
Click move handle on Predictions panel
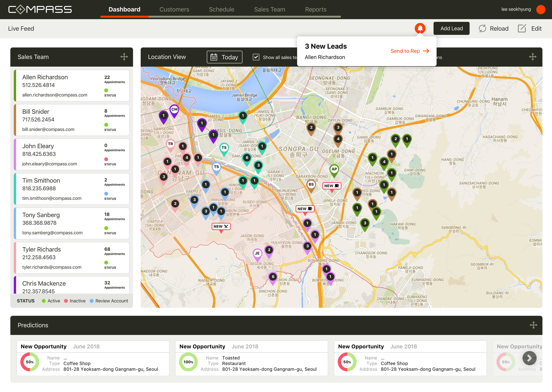(533, 325)
